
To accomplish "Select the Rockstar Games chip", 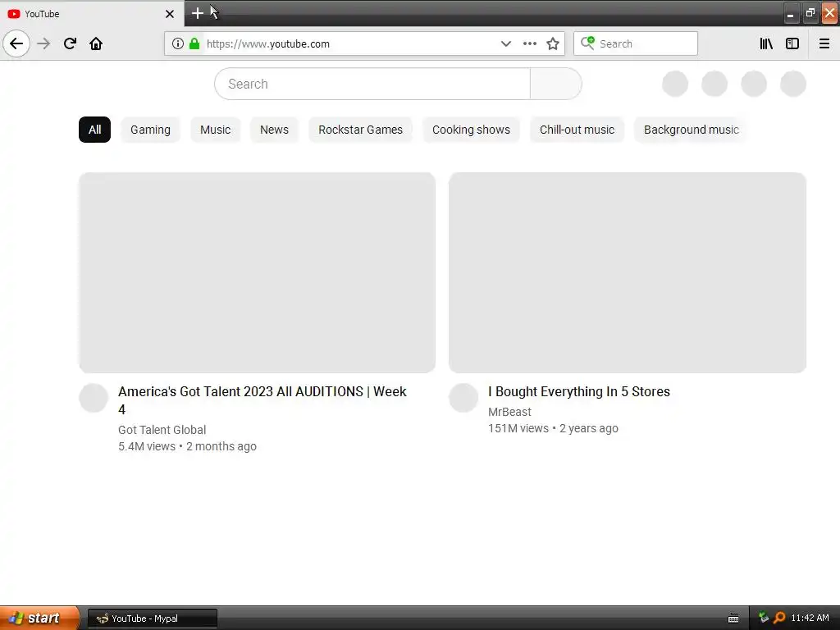I will 361,130.
